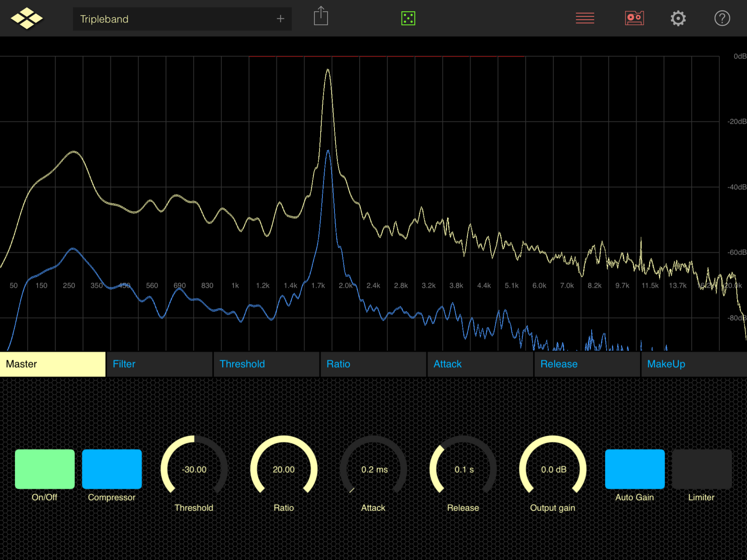The image size is (747, 560).
Task: Toggle the Compressor switch
Action: point(112,469)
